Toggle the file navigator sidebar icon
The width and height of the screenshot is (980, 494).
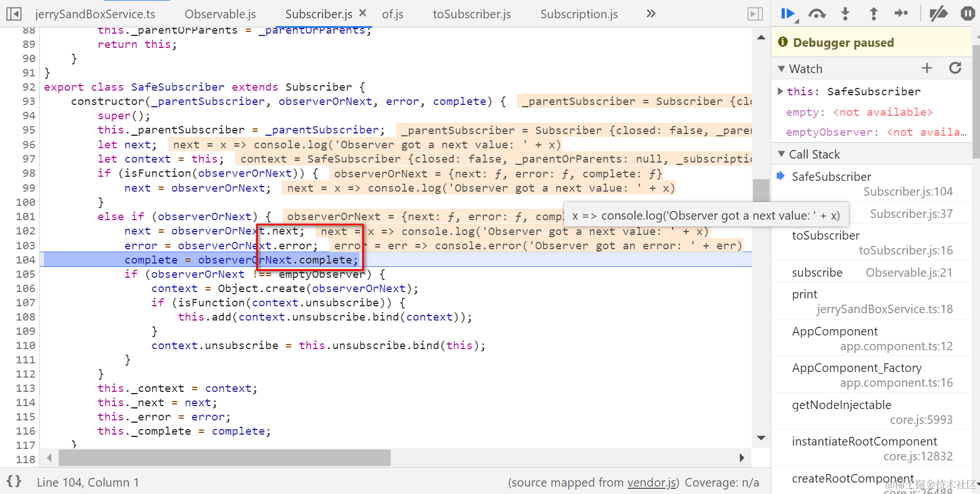[x=14, y=14]
